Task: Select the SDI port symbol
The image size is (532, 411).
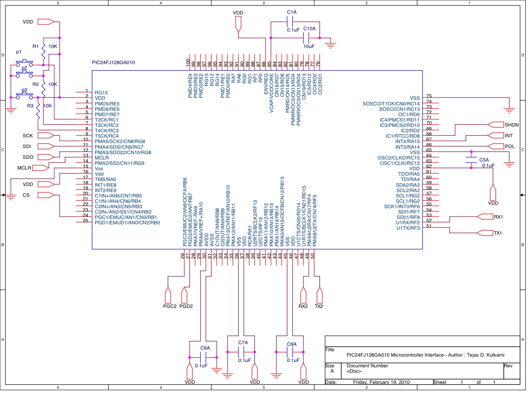Action: (46, 146)
